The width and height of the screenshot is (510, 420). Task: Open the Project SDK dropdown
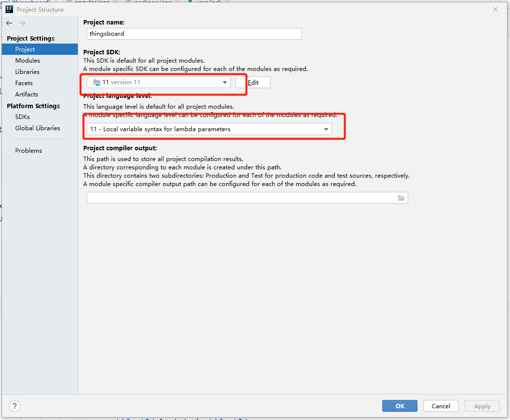159,82
